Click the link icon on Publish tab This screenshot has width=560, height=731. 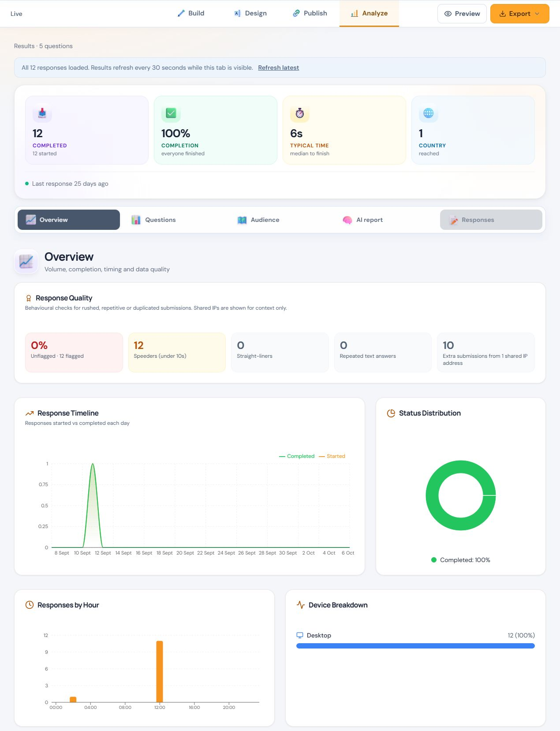pos(296,13)
